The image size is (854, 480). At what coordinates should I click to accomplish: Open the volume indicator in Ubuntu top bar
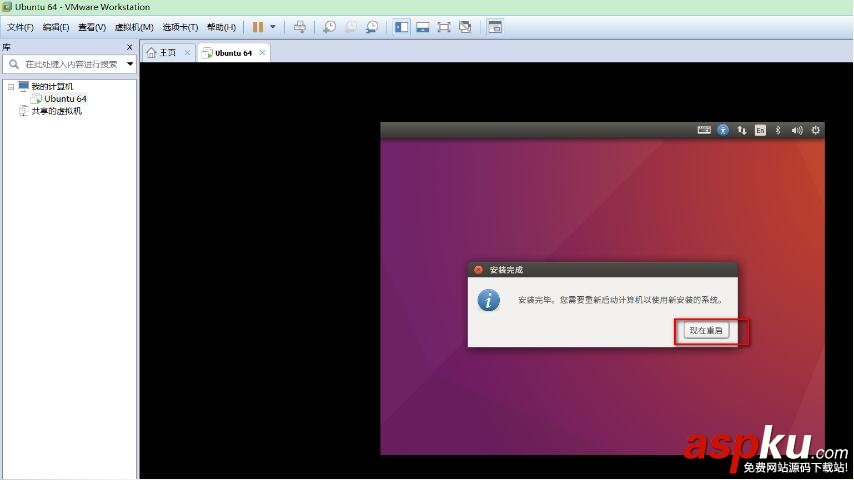pyautogui.click(x=797, y=130)
